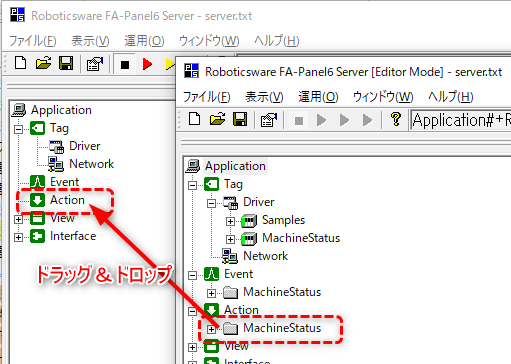Collapse Event node in Editor Mode tree
Image resolution: width=511 pixels, height=364 pixels.
pyautogui.click(x=192, y=275)
